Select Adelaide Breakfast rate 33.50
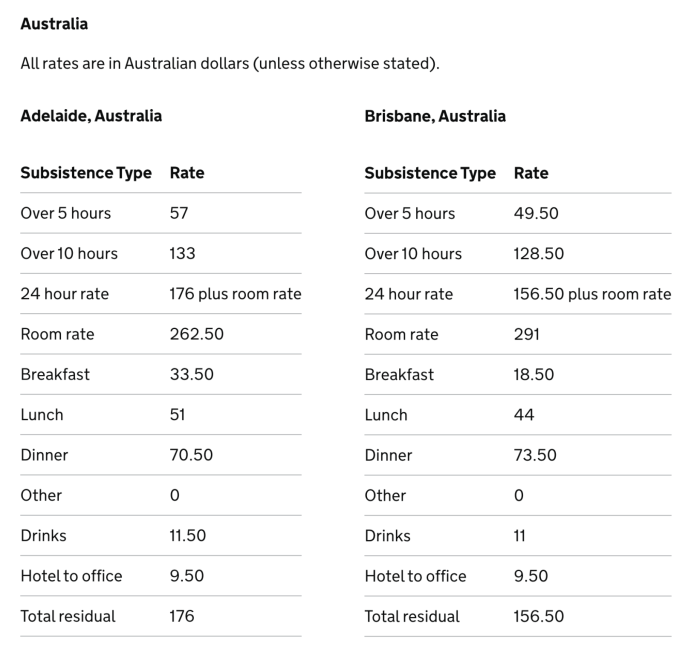700x658 pixels. [x=192, y=374]
